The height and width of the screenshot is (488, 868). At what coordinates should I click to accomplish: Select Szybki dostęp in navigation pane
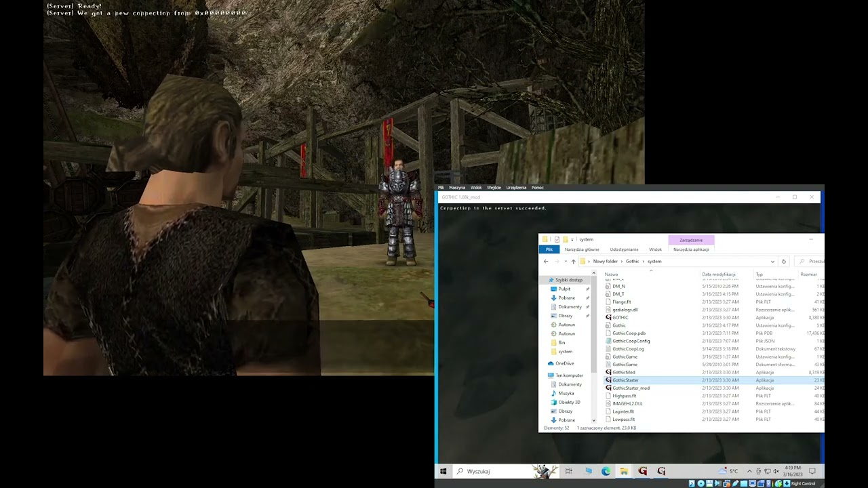568,280
